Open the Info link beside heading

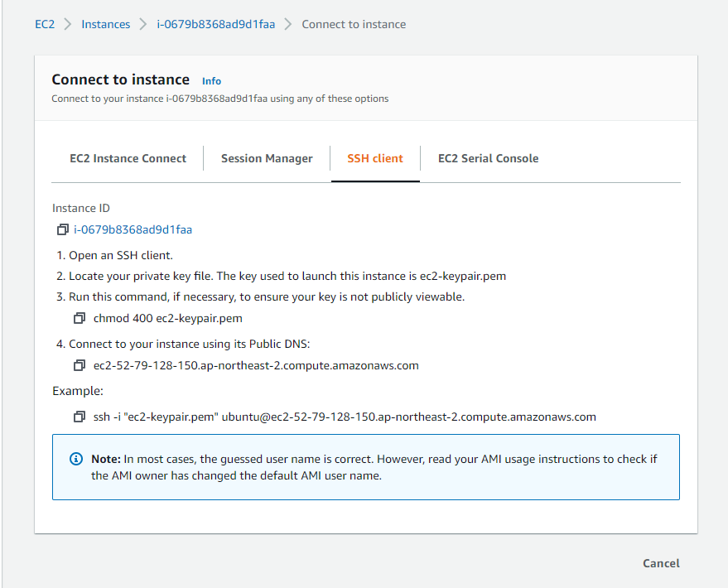coord(211,81)
